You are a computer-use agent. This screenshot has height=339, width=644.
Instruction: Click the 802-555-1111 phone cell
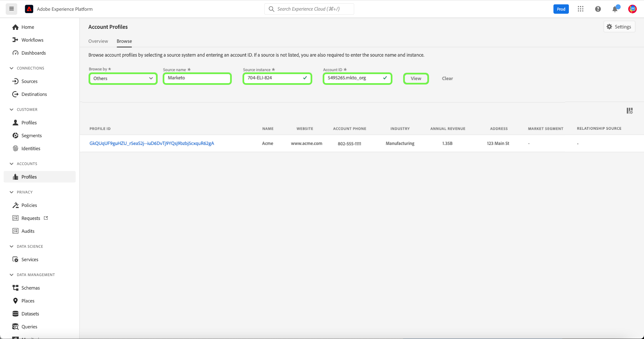point(350,144)
